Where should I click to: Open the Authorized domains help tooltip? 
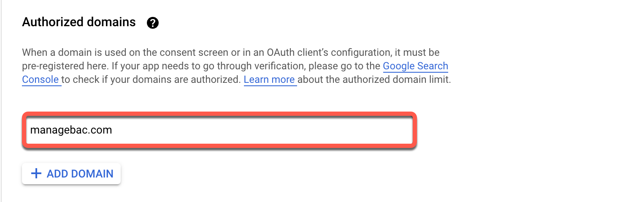[152, 23]
